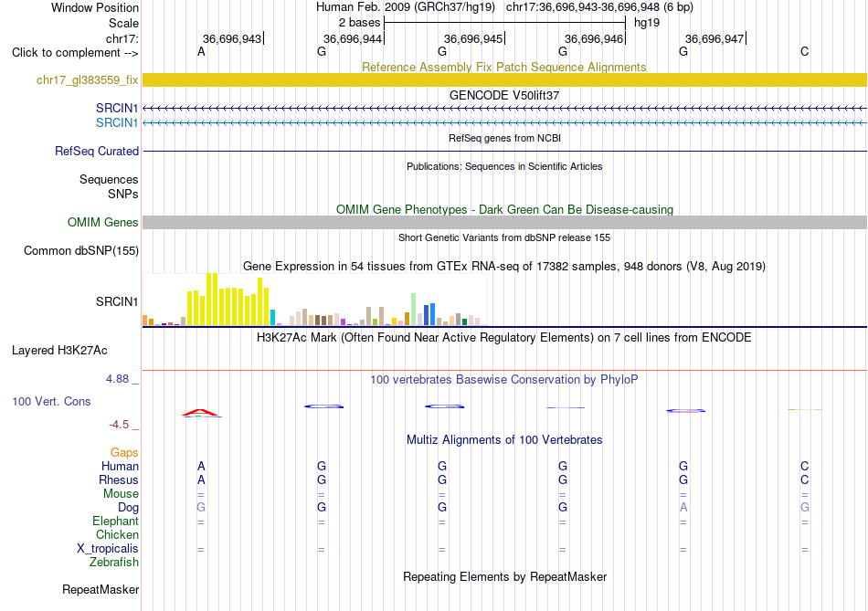868x611 pixels.
Task: Click Human row base C in alignment
Action: click(x=804, y=466)
